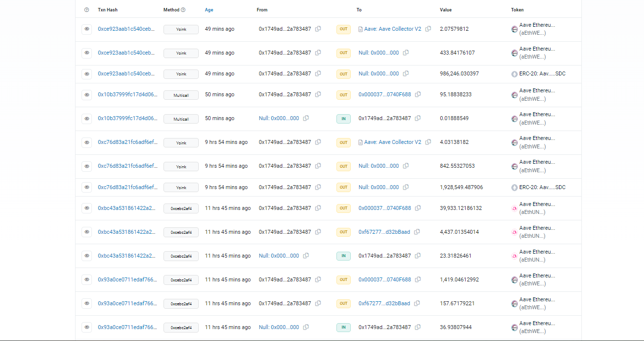Copy From address in the 842.55327053 row
Viewport: 644px width, 341px height.
point(318,166)
